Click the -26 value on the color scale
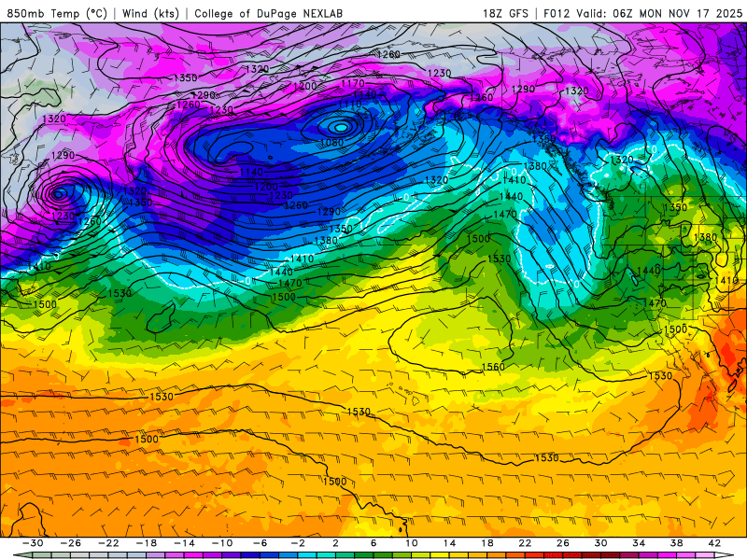 [x=71, y=543]
